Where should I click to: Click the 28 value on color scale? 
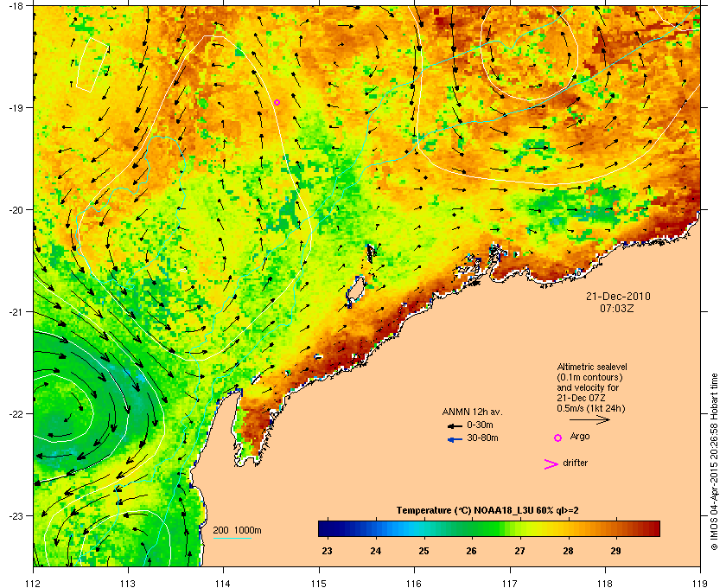[568, 551]
